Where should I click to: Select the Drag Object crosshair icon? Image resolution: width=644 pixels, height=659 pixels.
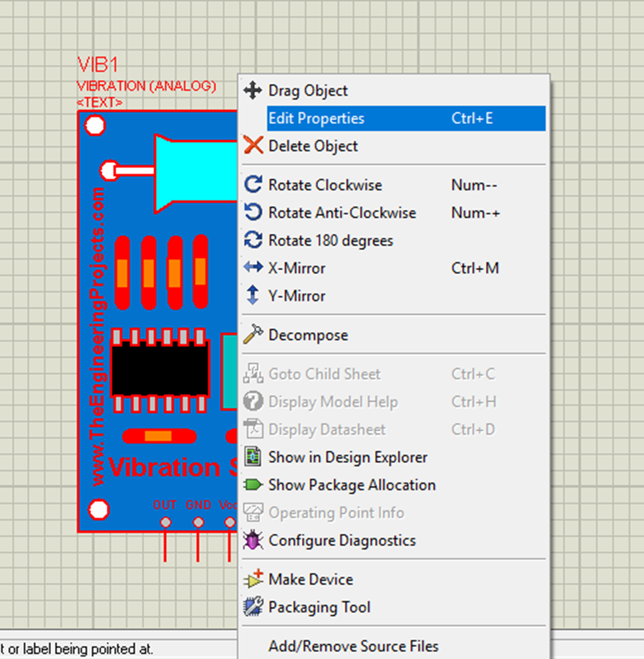tap(252, 90)
